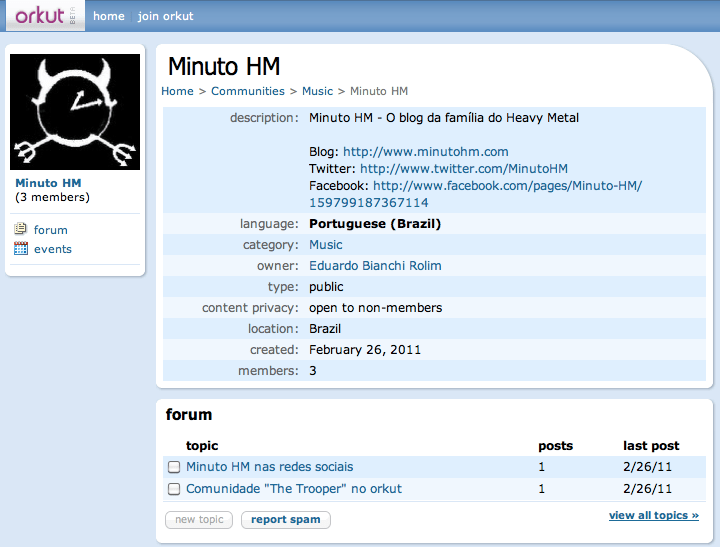Click the location value Brazil
Viewport: 720px width, 547px height.
click(x=325, y=329)
